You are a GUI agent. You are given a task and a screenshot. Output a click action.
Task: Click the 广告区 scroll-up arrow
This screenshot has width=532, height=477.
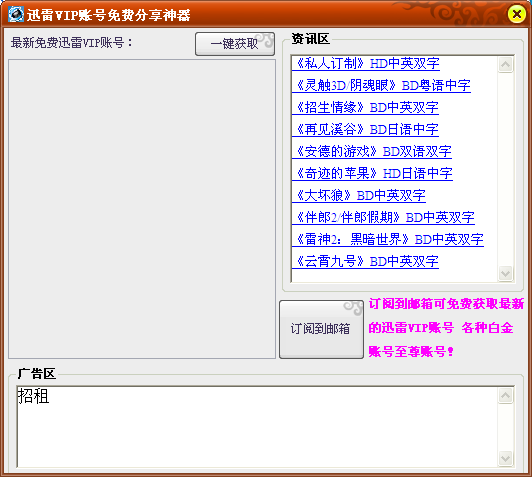click(x=506, y=396)
